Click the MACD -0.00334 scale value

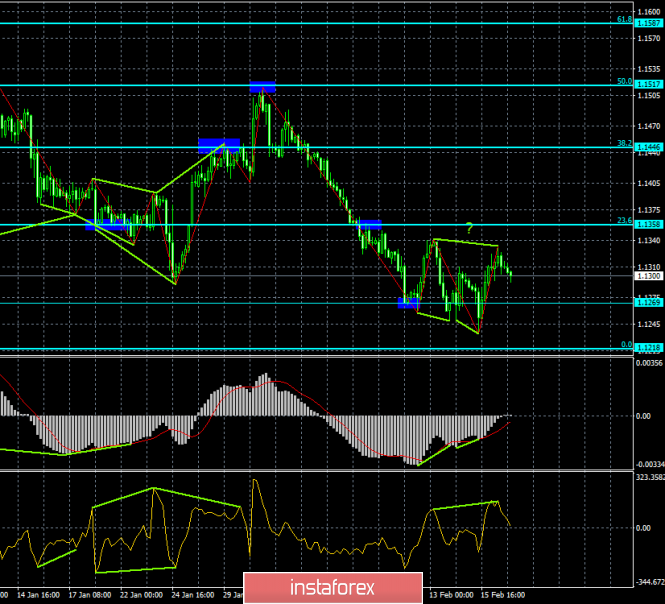coord(650,464)
